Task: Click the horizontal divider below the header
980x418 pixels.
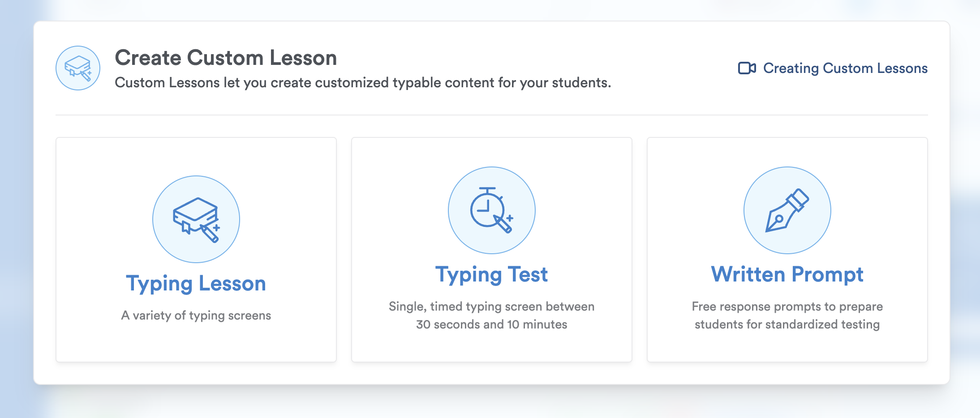Action: 491,115
